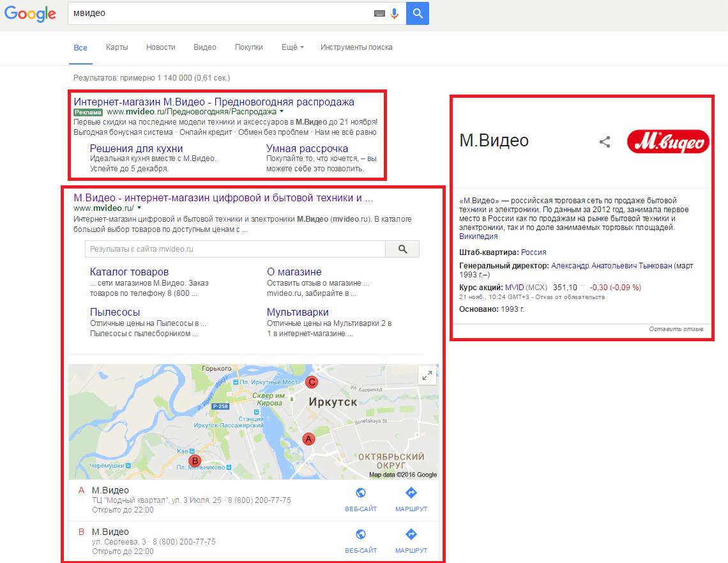Viewport: 728px width, 563px height.
Task: Open the Ещё dropdown menu
Action: click(292, 47)
